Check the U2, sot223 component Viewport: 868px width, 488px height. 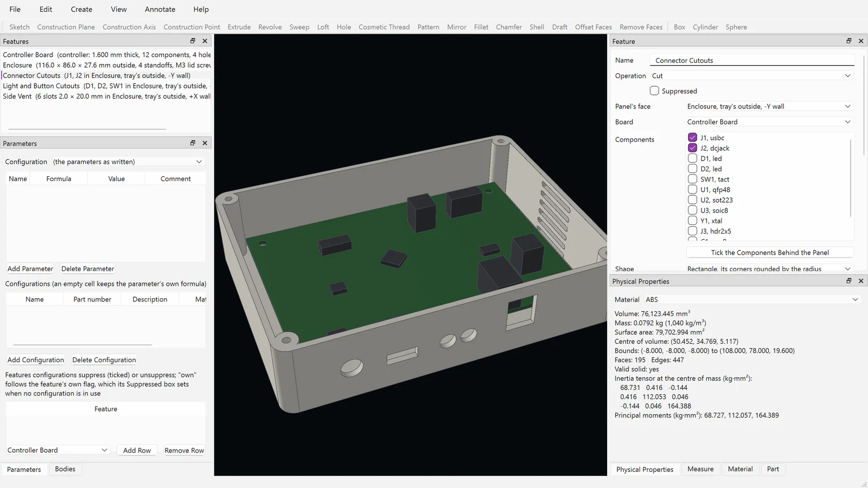click(x=692, y=200)
